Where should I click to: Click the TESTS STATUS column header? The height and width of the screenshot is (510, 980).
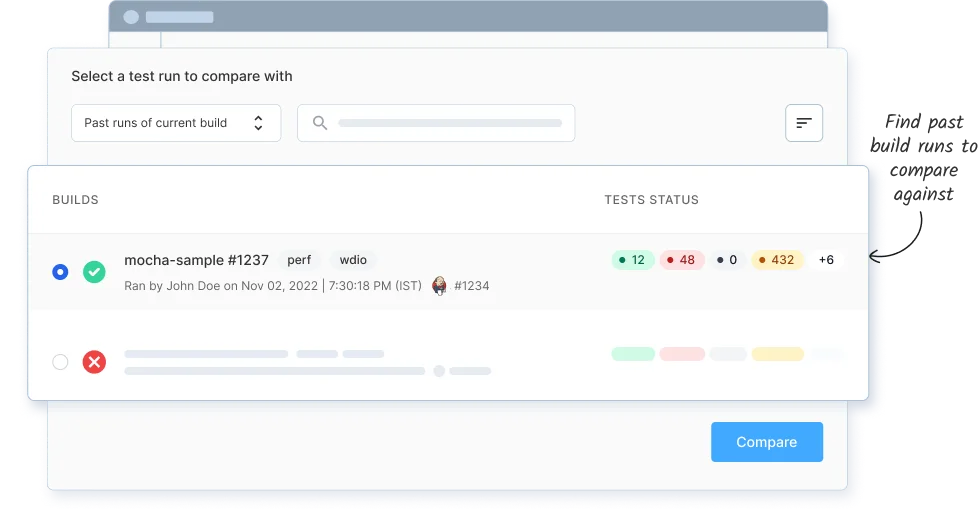651,200
